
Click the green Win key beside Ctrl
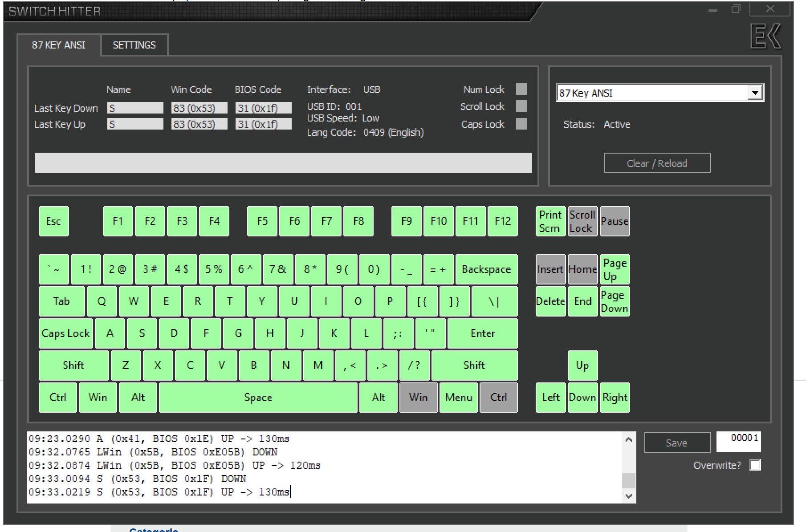point(98,398)
